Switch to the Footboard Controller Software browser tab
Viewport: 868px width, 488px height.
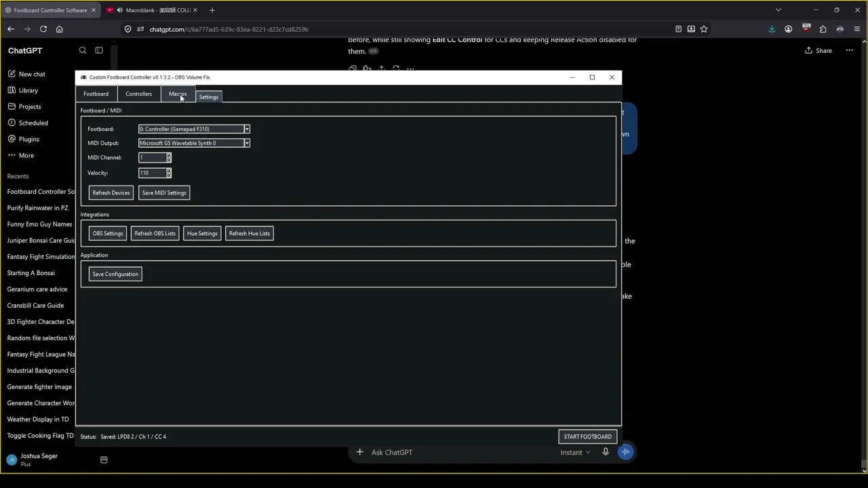point(50,10)
